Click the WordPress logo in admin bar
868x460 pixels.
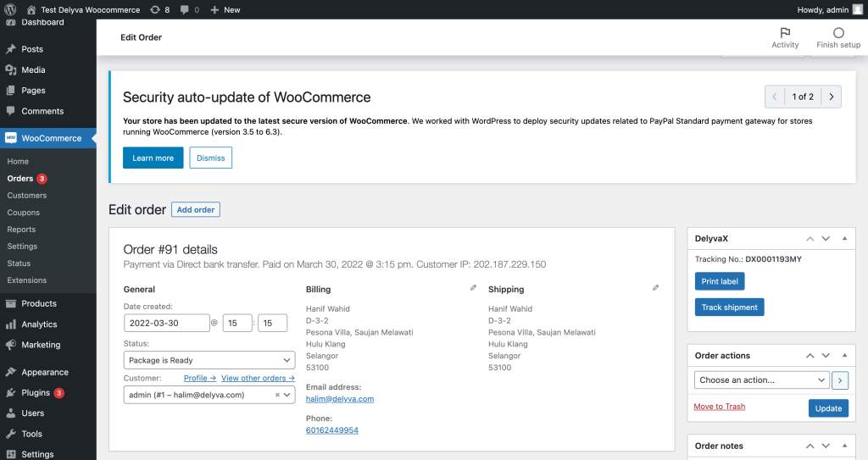click(x=10, y=9)
